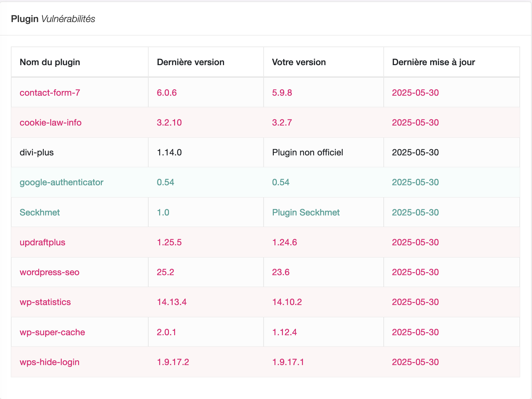Viewport: 532px width, 399px height.
Task: Select the wordpress-seo plugin name
Action: point(50,272)
